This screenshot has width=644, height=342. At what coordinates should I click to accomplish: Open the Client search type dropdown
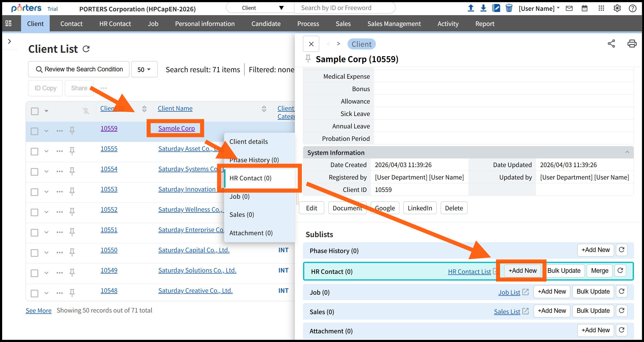pyautogui.click(x=260, y=8)
